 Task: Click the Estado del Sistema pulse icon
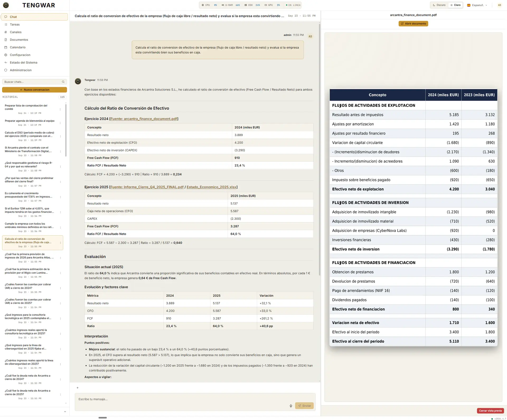6,63
